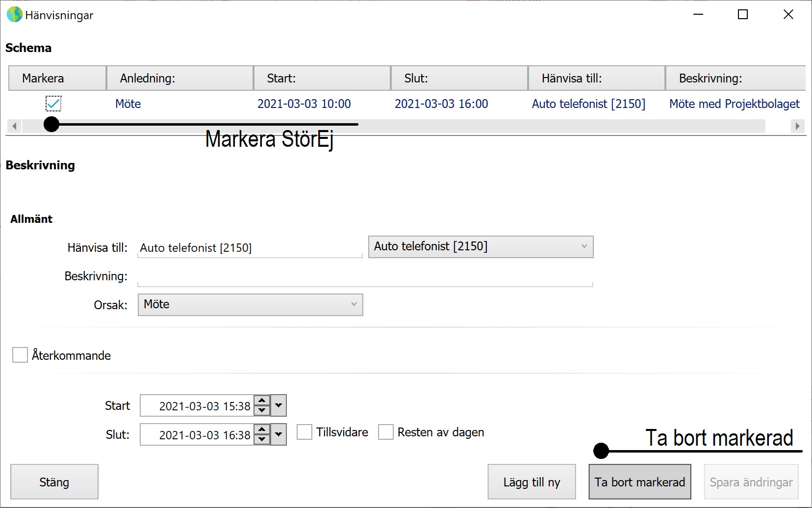Uncheck the Markera box for the Möte row
Viewport: 812px width, 508px height.
point(53,104)
